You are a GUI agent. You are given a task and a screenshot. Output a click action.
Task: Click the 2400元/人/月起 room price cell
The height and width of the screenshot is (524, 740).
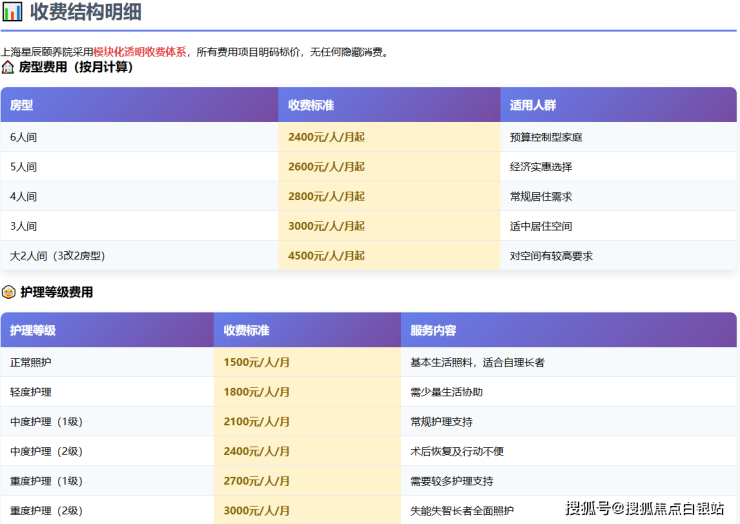click(x=326, y=137)
